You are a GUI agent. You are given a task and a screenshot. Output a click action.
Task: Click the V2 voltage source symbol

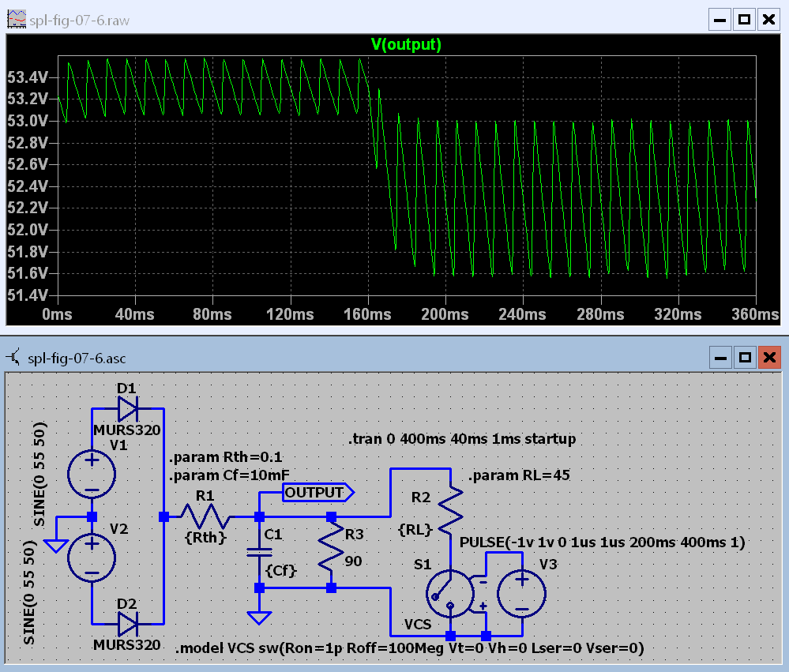(92, 557)
